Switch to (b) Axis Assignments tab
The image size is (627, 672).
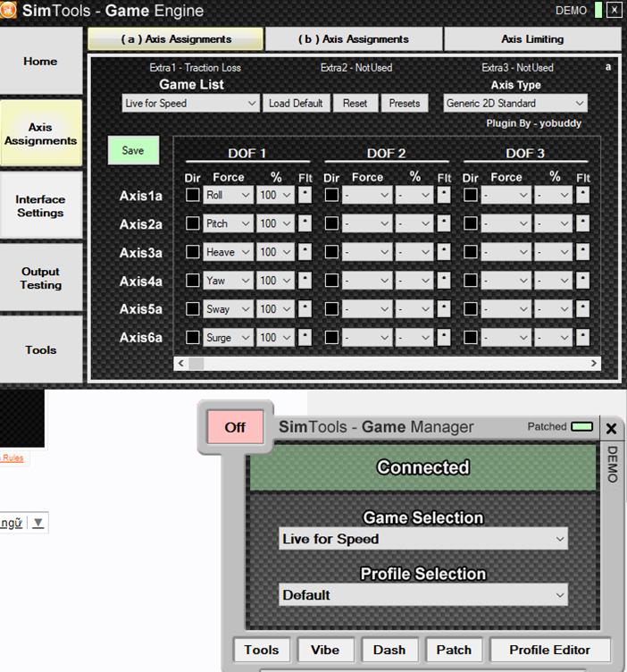tap(354, 39)
